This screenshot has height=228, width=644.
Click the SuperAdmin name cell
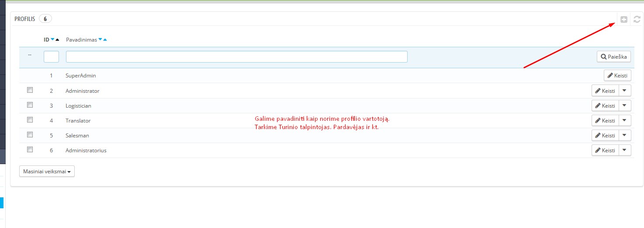point(81,76)
